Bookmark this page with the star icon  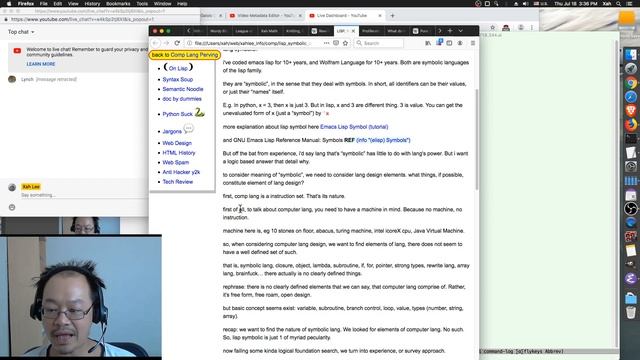[345, 43]
